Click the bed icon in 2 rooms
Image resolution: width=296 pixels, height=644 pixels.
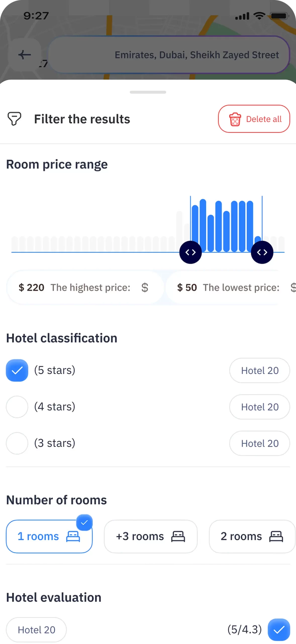276,536
